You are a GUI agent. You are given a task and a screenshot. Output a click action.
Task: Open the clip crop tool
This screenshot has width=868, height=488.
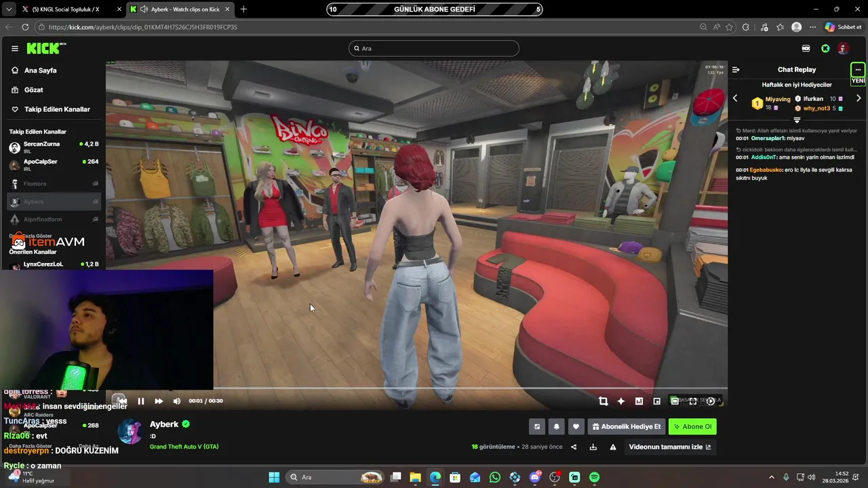[x=603, y=401]
